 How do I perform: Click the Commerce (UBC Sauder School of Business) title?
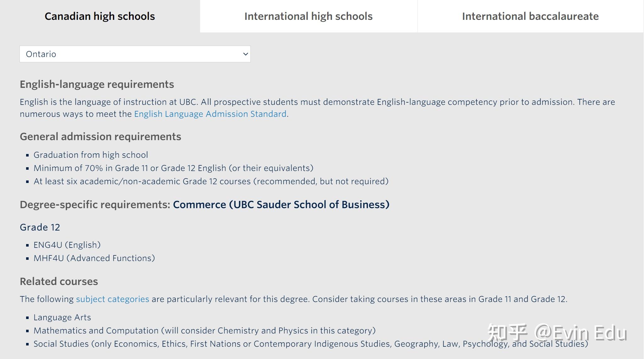point(281,205)
